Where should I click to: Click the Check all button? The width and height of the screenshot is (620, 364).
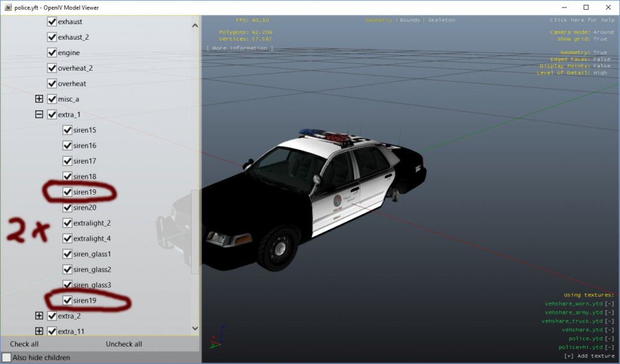24,344
